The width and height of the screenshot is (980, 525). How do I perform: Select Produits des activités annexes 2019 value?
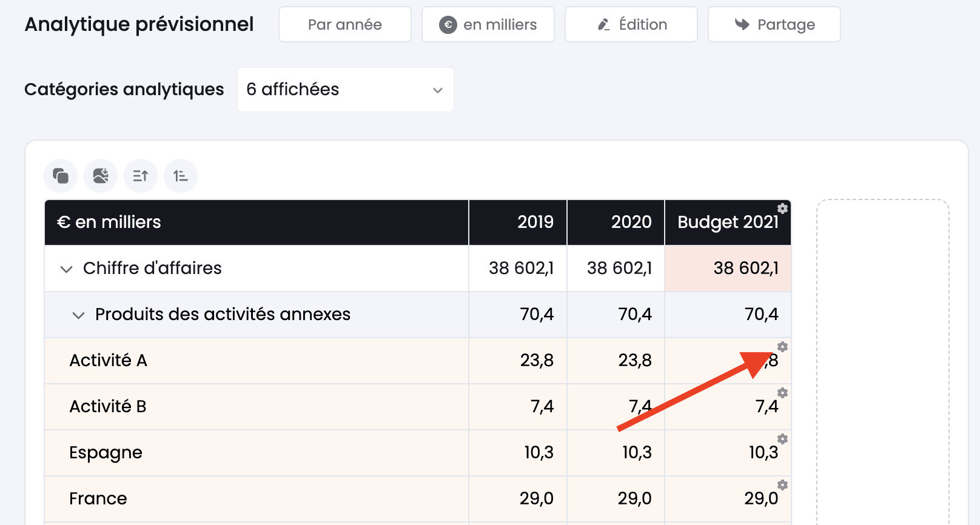(518, 315)
